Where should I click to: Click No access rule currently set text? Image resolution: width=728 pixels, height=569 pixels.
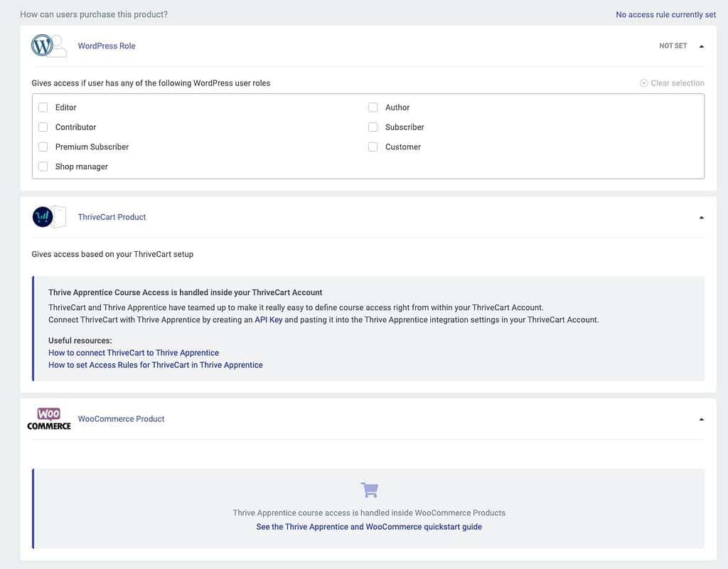665,14
